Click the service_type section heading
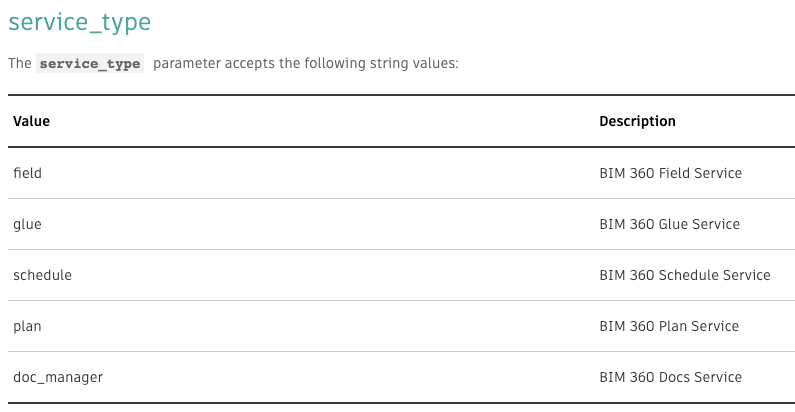Screen dimensions: 795x412 tap(80, 21)
